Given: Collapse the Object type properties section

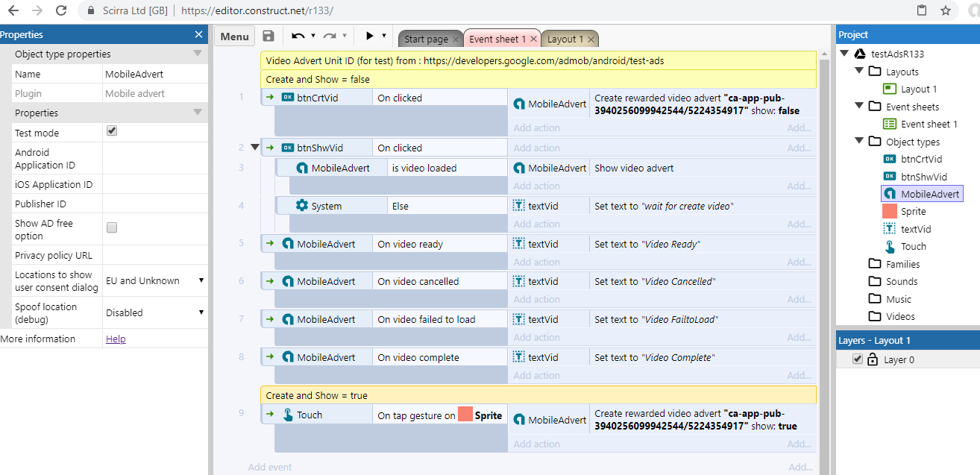Looking at the screenshot, I should pos(198,54).
